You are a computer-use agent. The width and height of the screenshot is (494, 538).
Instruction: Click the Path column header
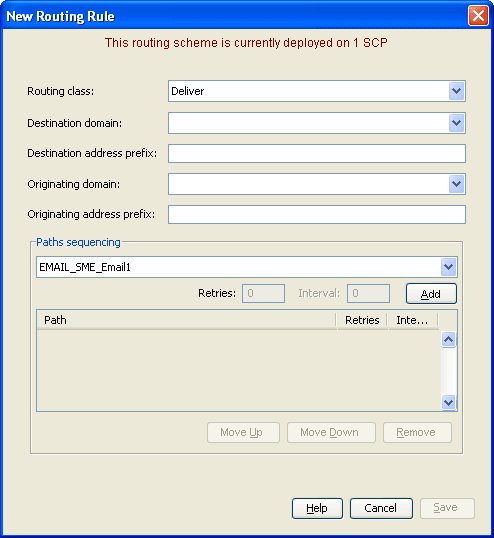[187, 320]
